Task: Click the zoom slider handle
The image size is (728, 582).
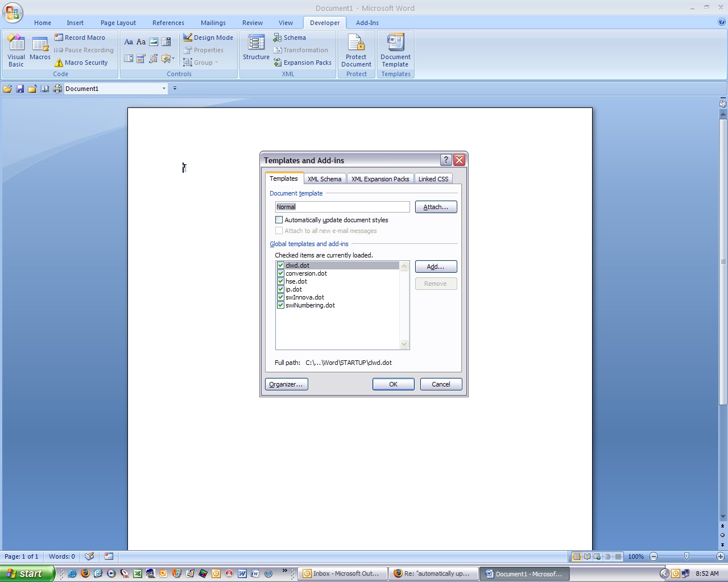Action: point(686,556)
